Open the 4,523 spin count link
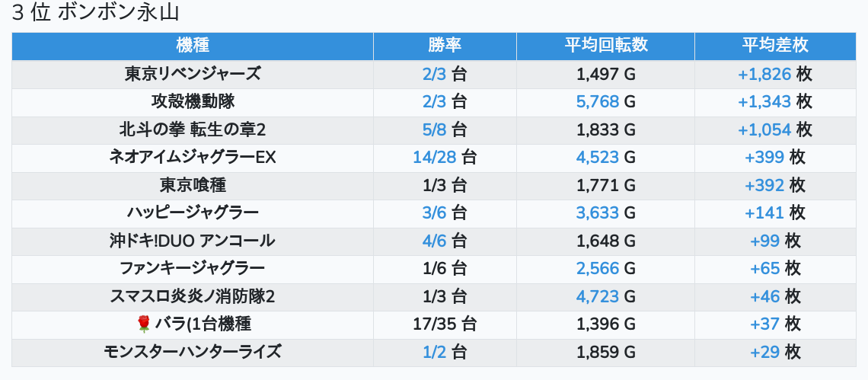Viewport: 868px width, 380px height. pos(598,158)
